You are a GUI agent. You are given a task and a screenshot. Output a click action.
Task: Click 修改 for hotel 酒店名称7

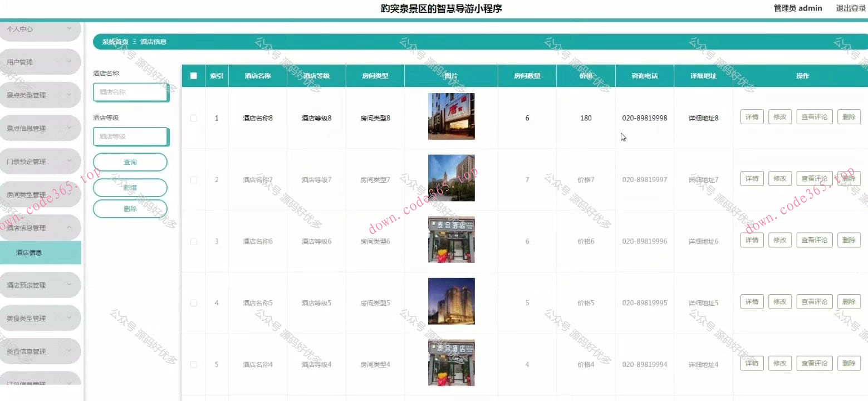pos(779,178)
